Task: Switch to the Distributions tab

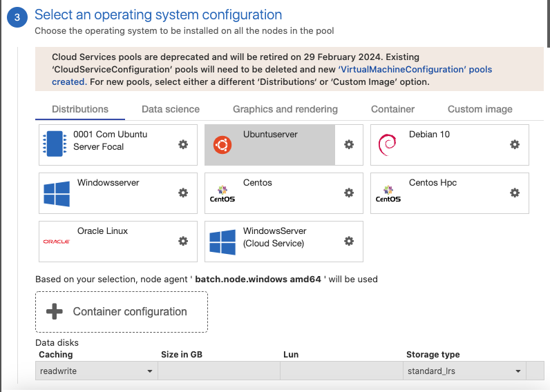Action: [80, 109]
